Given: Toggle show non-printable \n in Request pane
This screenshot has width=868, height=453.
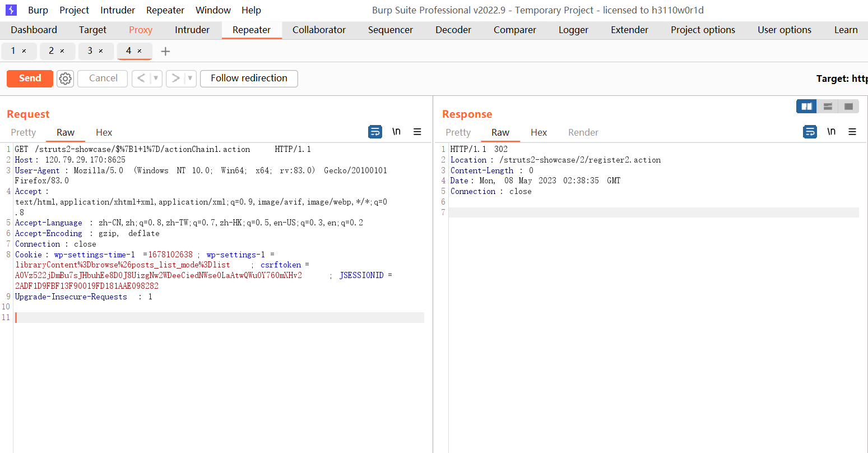Looking at the screenshot, I should tap(396, 131).
